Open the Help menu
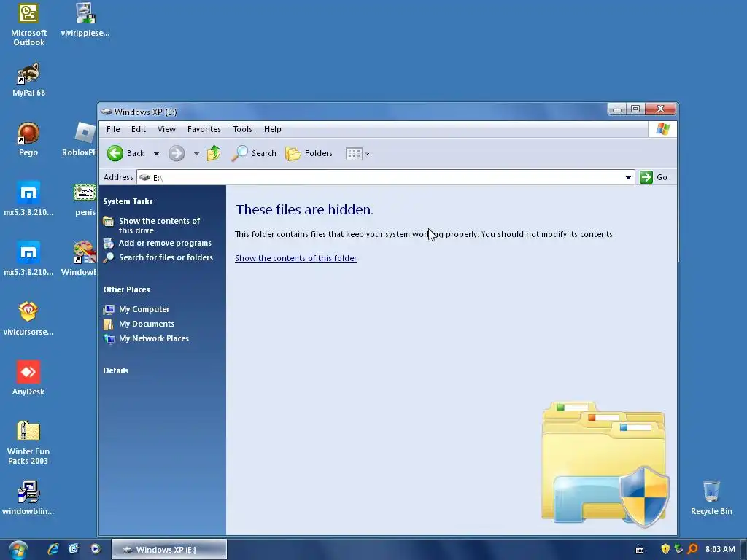This screenshot has width=747, height=560. click(273, 129)
